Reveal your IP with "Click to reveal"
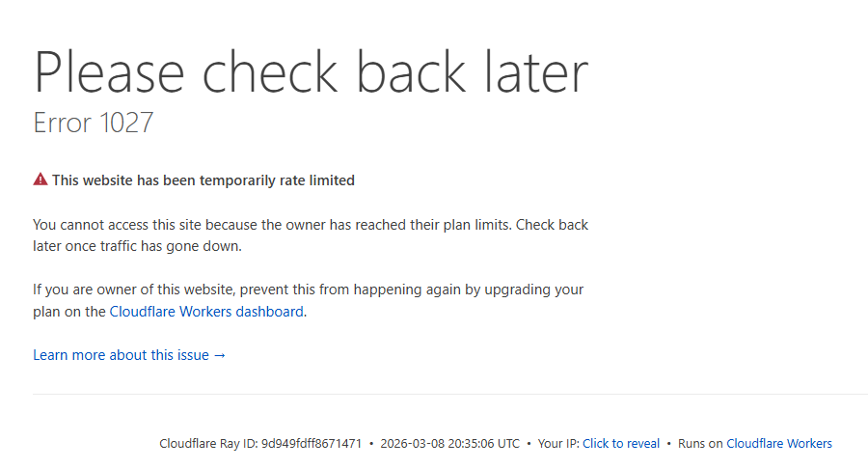Image resolution: width=868 pixels, height=469 pixels. coord(621,444)
